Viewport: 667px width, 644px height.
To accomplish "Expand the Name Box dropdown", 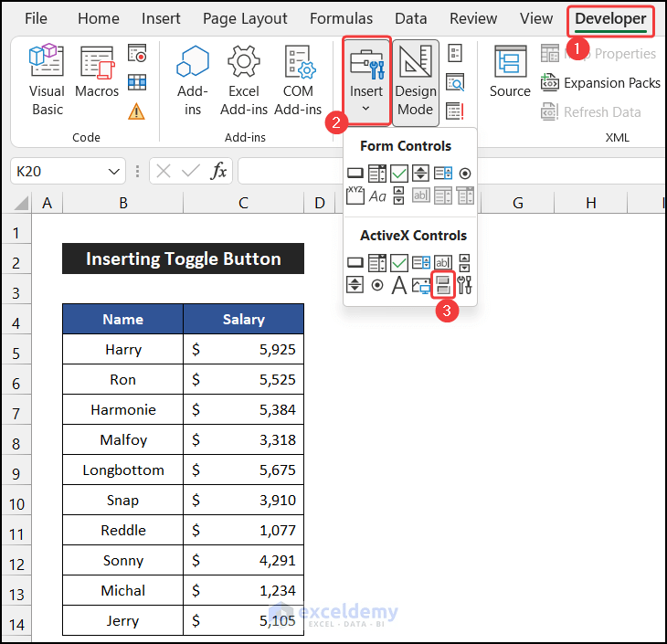I will coord(113,172).
